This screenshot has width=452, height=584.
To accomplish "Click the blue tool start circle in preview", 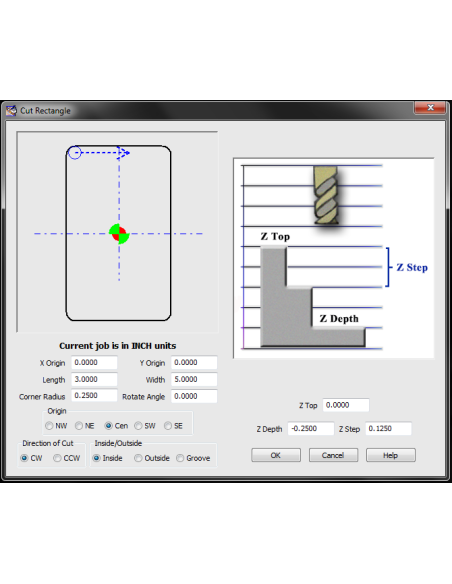I will click(x=75, y=153).
